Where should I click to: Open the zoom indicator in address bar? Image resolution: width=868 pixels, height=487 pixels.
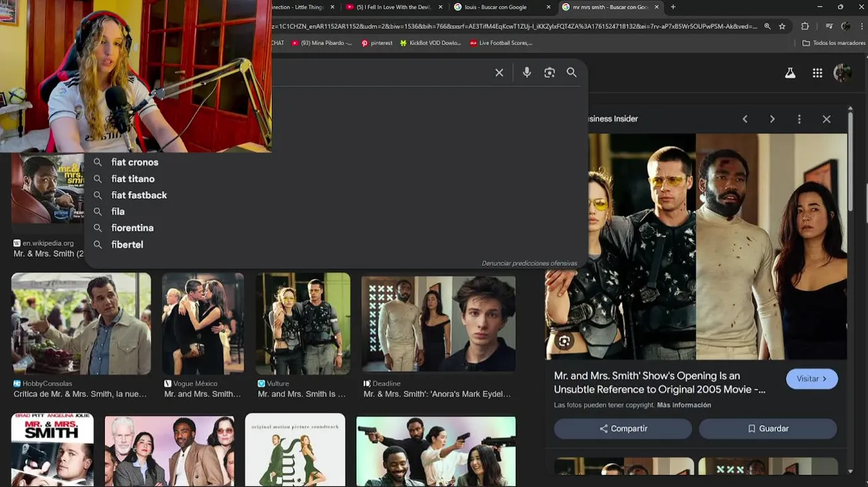pyautogui.click(x=767, y=26)
